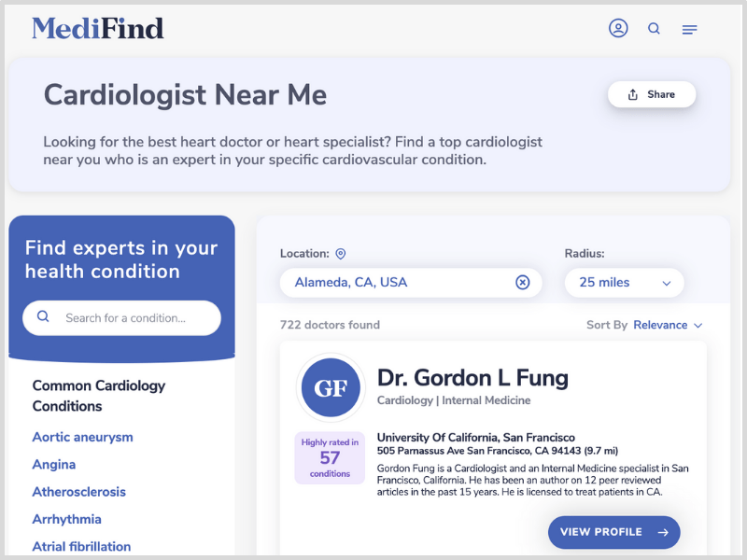
Task: Collapse the Relevance chevron arrow
Action: point(698,325)
